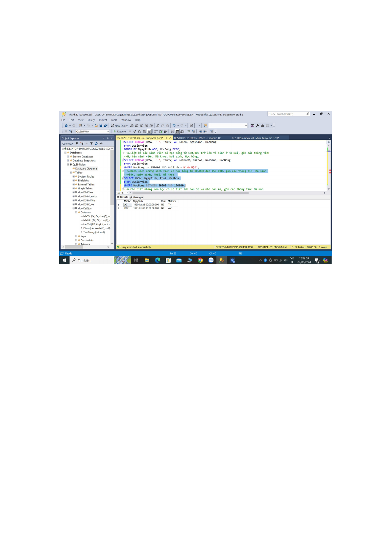This screenshot has height=554, width=392.
Task: Click the Undo arrow icon
Action: 174,126
